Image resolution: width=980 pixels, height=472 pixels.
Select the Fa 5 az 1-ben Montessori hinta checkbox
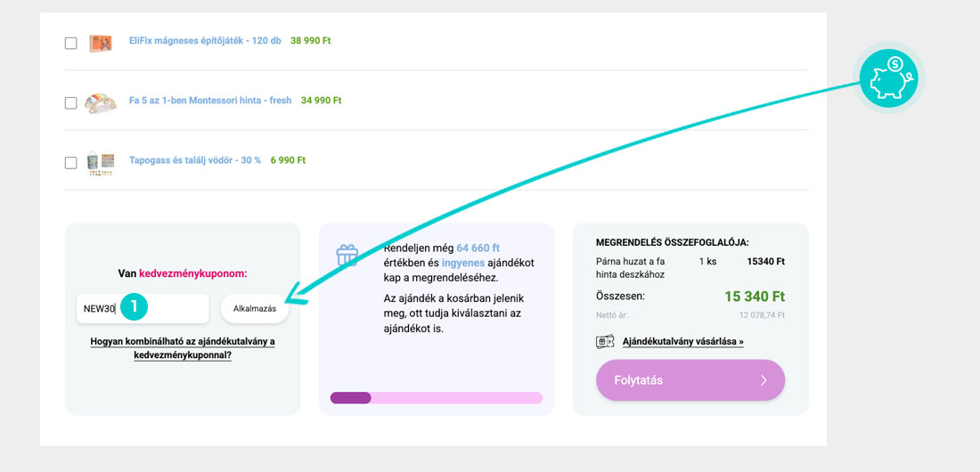pyautogui.click(x=71, y=102)
